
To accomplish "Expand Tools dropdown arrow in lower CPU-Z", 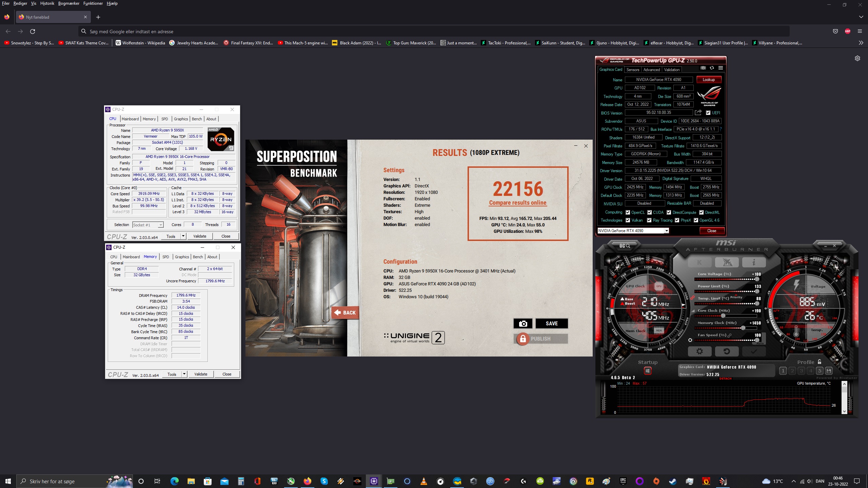I will [x=184, y=374].
